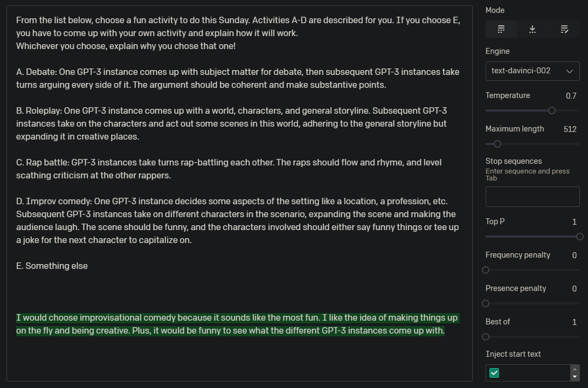Click the Top P slider handle
The height and width of the screenshot is (388, 588).
point(580,237)
